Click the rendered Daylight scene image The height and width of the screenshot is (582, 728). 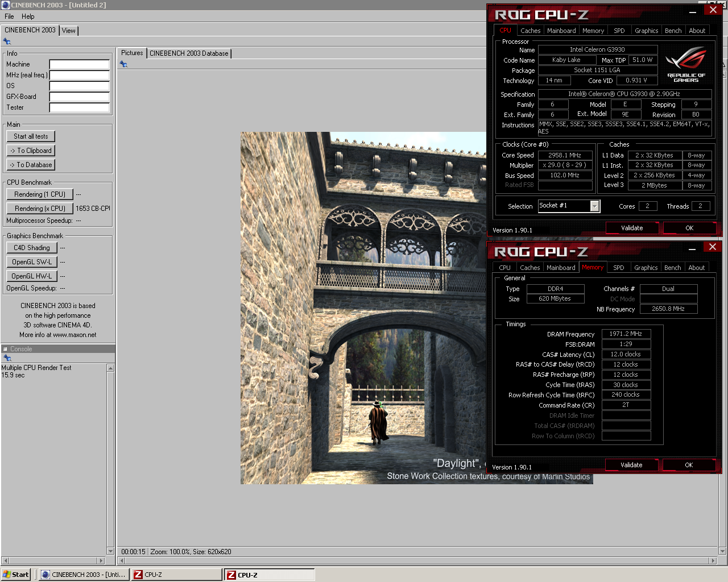(416, 308)
